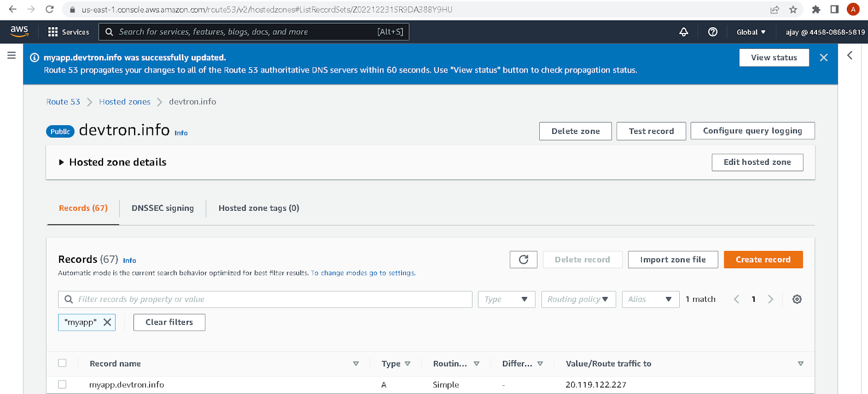Sort records by Type column
Screen dimensions: 868x394
click(x=407, y=364)
